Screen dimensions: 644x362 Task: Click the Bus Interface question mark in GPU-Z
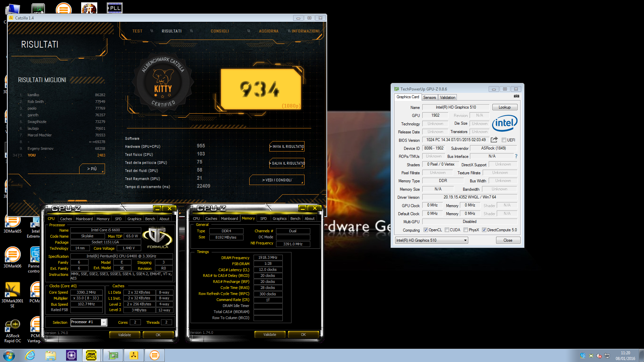click(x=516, y=156)
